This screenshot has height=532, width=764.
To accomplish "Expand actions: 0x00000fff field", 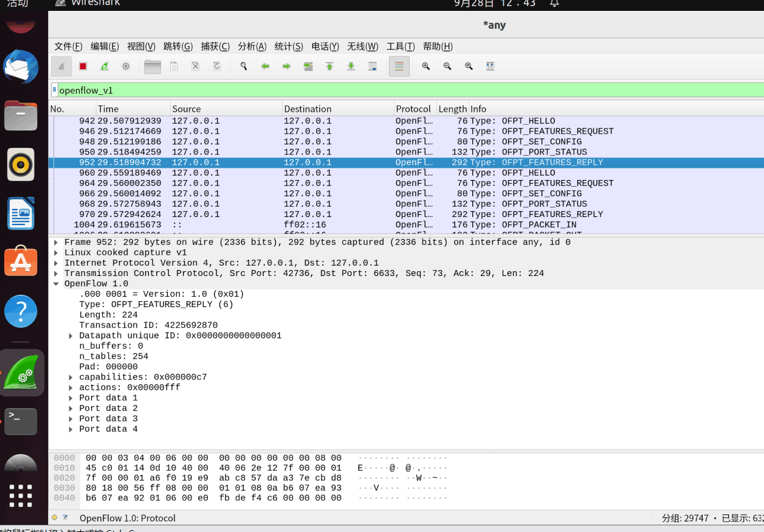I will pyautogui.click(x=71, y=387).
